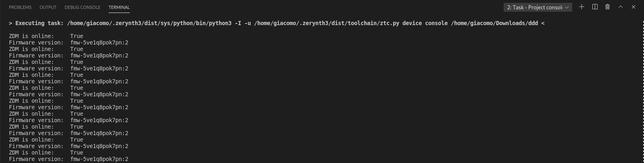Open the '2: Task - Project console' terminal selector

(538, 7)
